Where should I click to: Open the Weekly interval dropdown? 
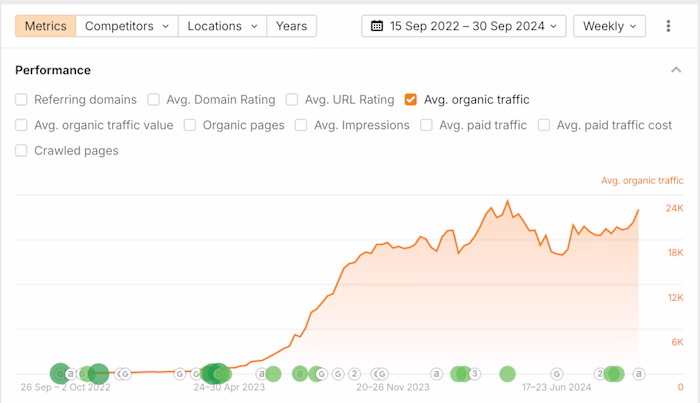pos(609,26)
